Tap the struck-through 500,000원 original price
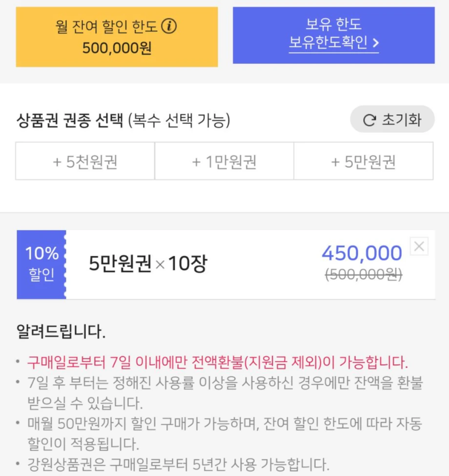This screenshot has height=476, width=449. 364,275
